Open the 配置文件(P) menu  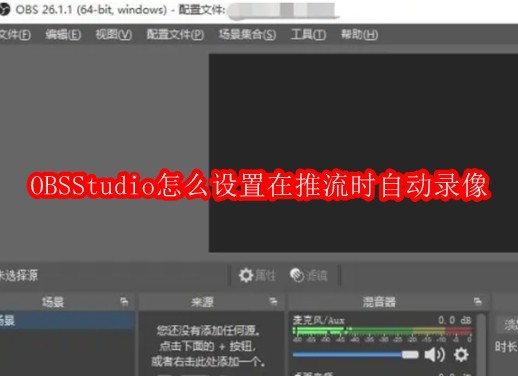pos(175,34)
